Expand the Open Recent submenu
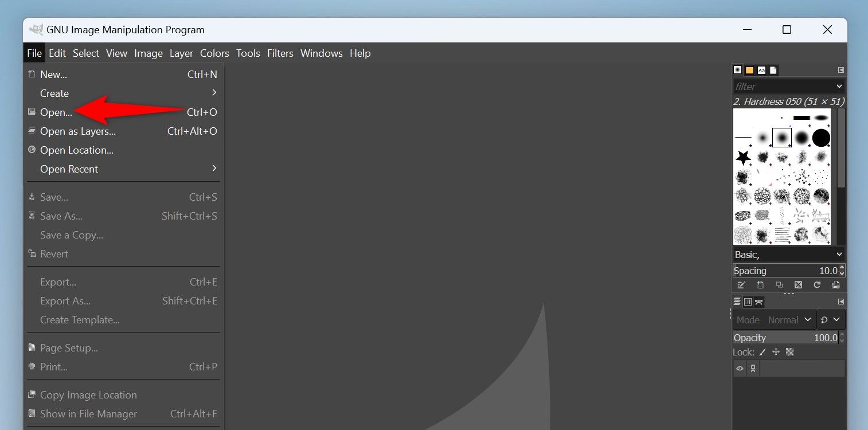Image resolution: width=868 pixels, height=430 pixels. point(123,169)
